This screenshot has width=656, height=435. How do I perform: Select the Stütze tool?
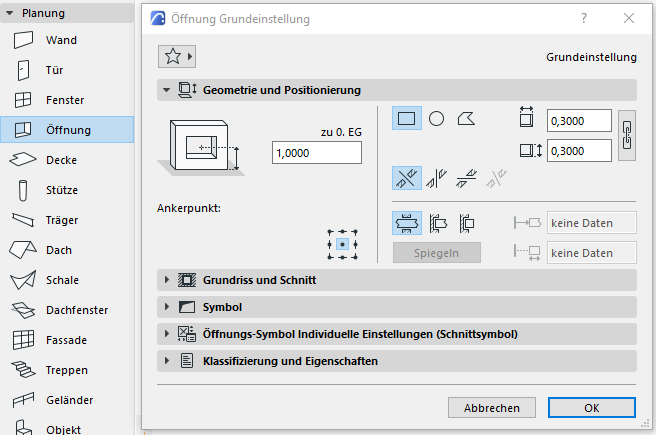[x=62, y=190]
